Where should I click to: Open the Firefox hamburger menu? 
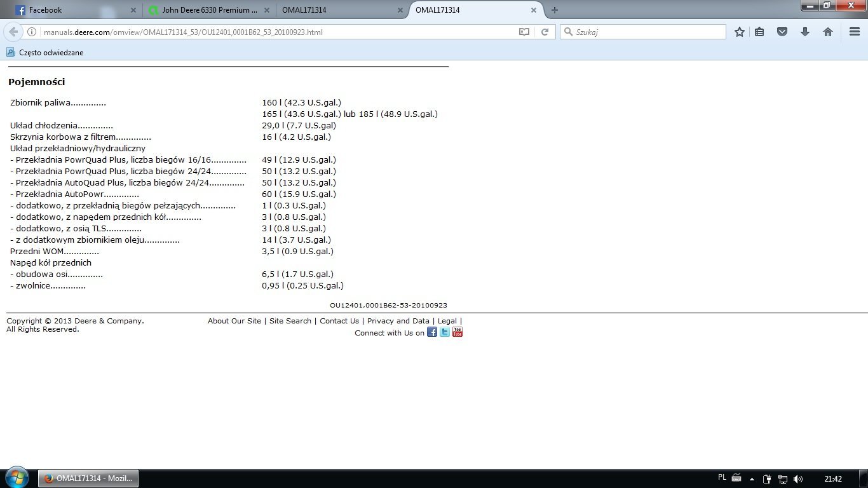(x=854, y=32)
